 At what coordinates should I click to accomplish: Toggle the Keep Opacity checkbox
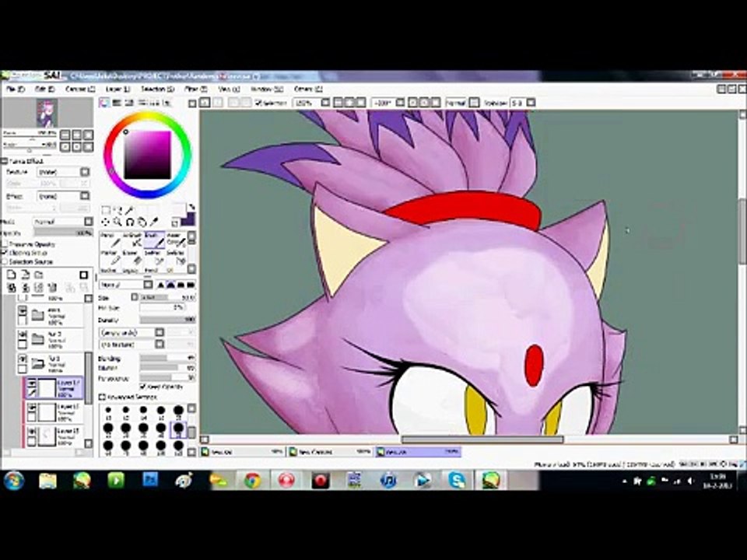click(143, 387)
